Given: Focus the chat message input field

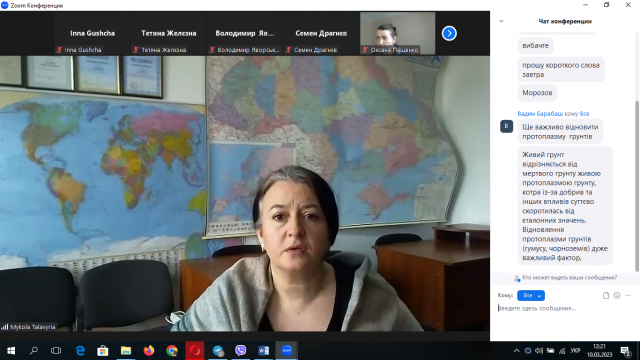Looking at the screenshot, I should pos(565,308).
